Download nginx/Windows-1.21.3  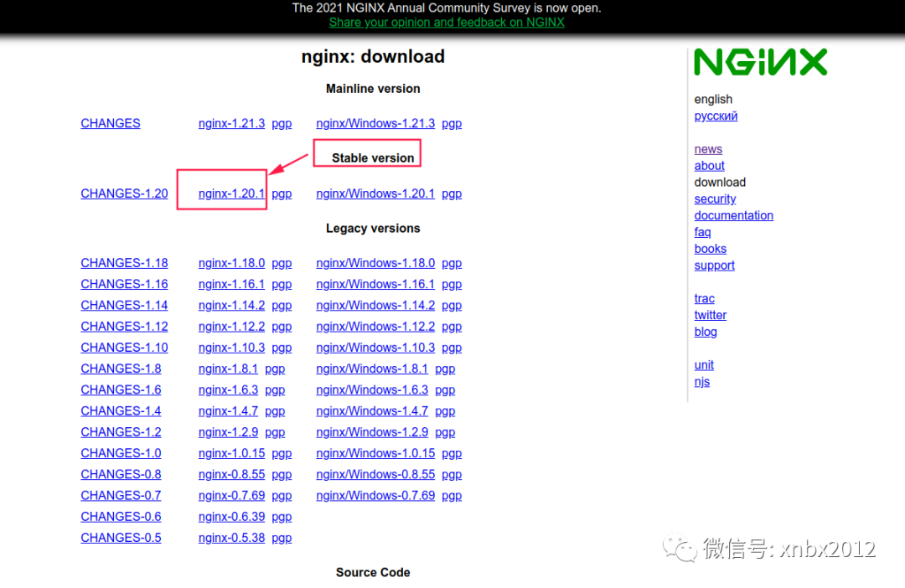click(x=375, y=123)
